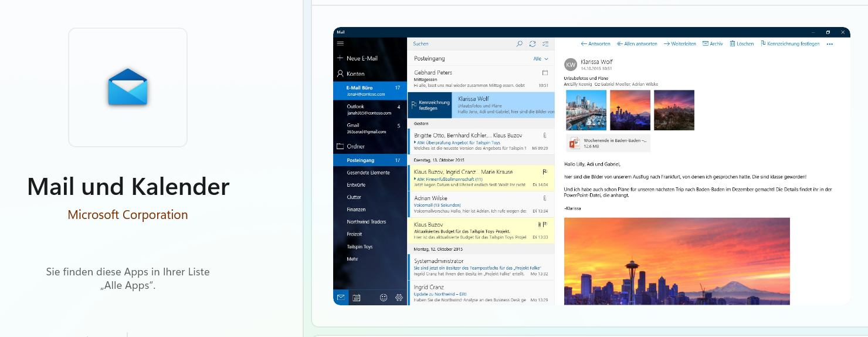Enable selection mode checklist icon
The height and width of the screenshot is (337, 868).
tap(546, 43)
